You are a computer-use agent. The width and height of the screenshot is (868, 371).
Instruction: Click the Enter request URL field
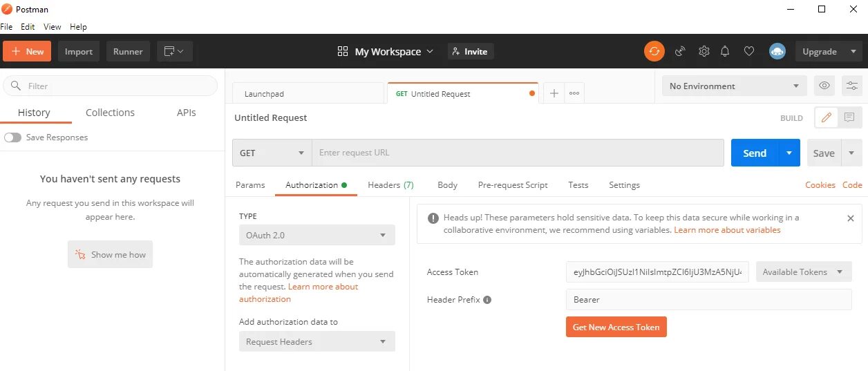(x=517, y=153)
